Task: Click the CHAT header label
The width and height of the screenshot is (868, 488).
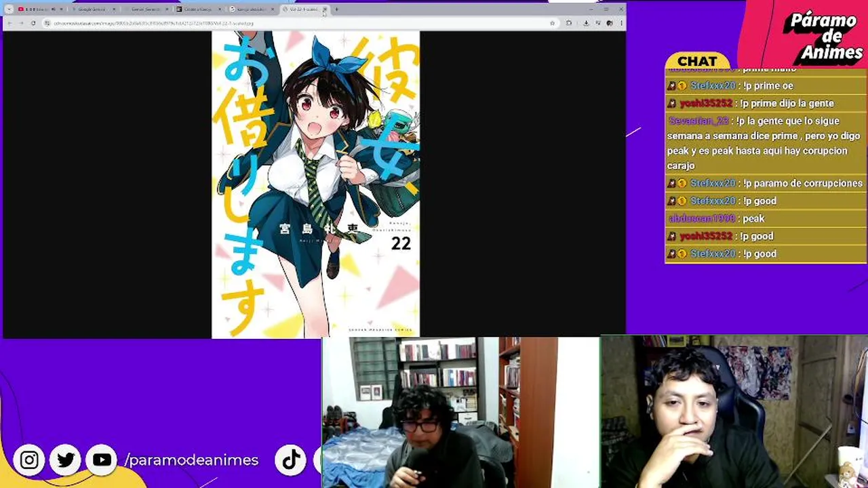Action: click(x=697, y=61)
